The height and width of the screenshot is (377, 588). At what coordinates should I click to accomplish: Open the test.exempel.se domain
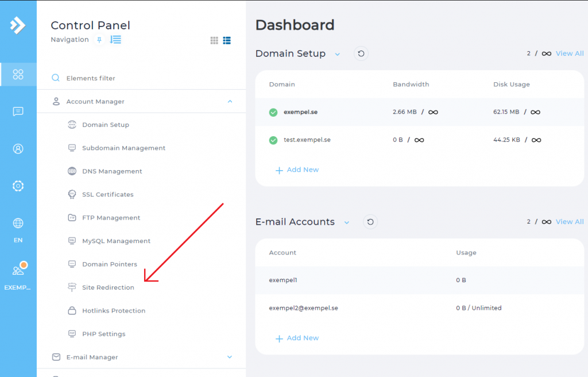pos(307,140)
